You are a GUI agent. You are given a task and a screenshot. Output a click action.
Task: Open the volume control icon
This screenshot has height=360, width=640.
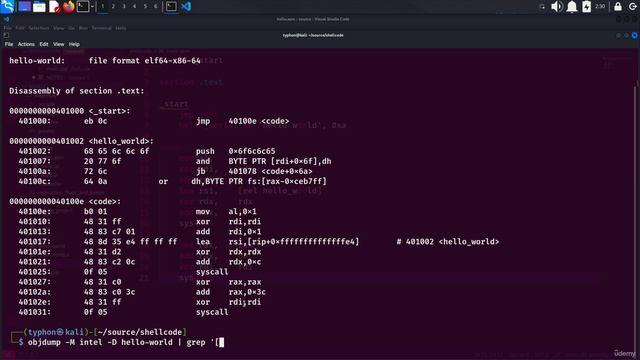557,6
